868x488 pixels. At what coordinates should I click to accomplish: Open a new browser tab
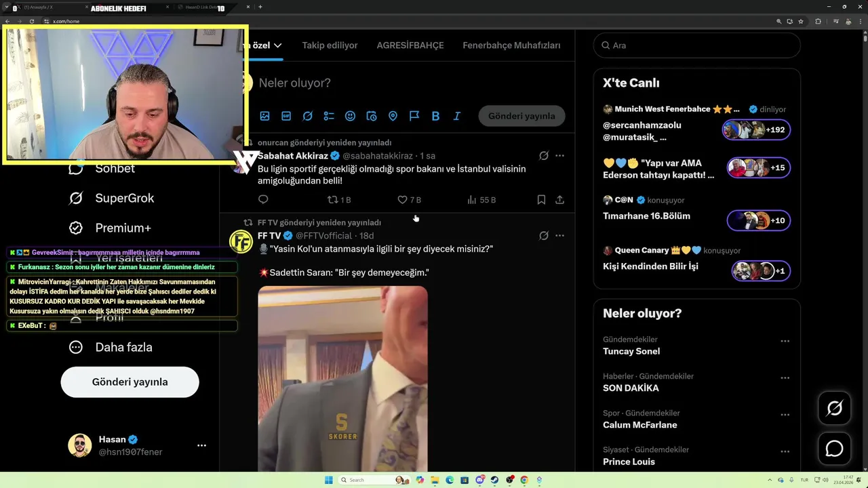click(x=260, y=7)
